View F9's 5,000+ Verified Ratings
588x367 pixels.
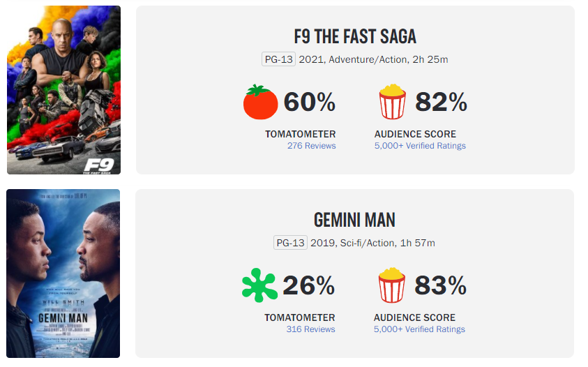(420, 146)
